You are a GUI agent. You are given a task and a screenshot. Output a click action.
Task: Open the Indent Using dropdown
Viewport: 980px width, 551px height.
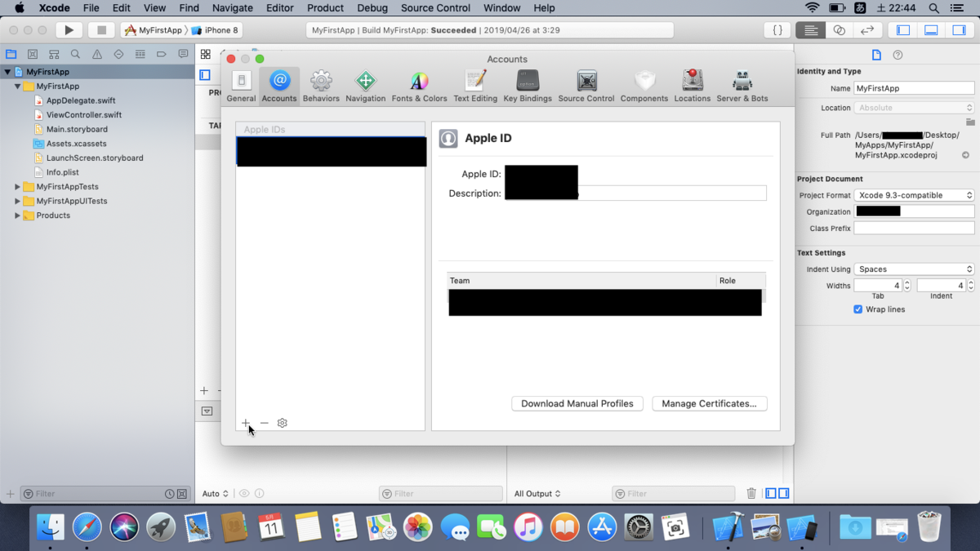coord(914,269)
